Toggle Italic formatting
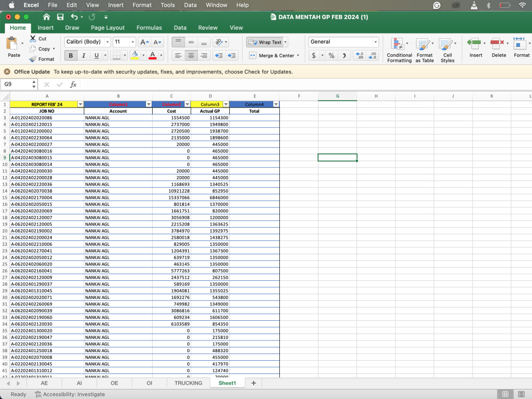 click(x=84, y=55)
